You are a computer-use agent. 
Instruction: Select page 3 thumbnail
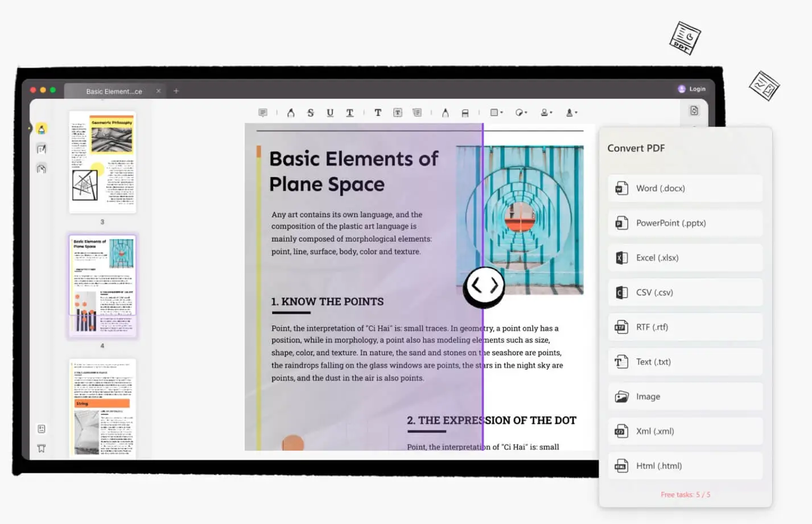click(x=102, y=162)
